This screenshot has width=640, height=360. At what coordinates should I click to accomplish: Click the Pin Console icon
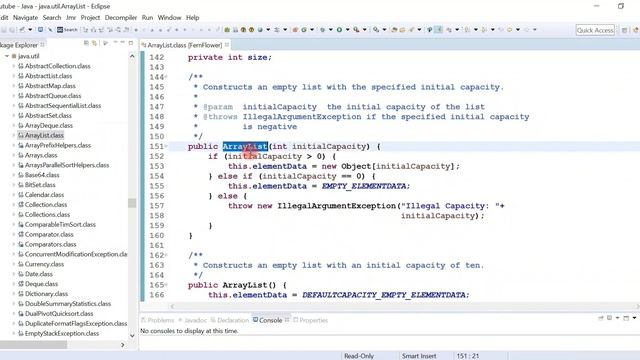point(601,318)
